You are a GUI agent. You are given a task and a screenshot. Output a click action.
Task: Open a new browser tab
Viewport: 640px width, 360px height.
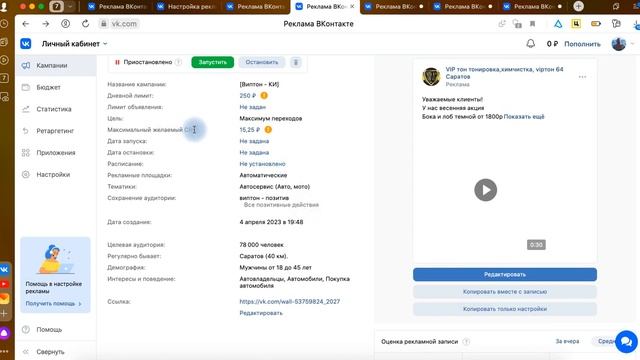[578, 6]
